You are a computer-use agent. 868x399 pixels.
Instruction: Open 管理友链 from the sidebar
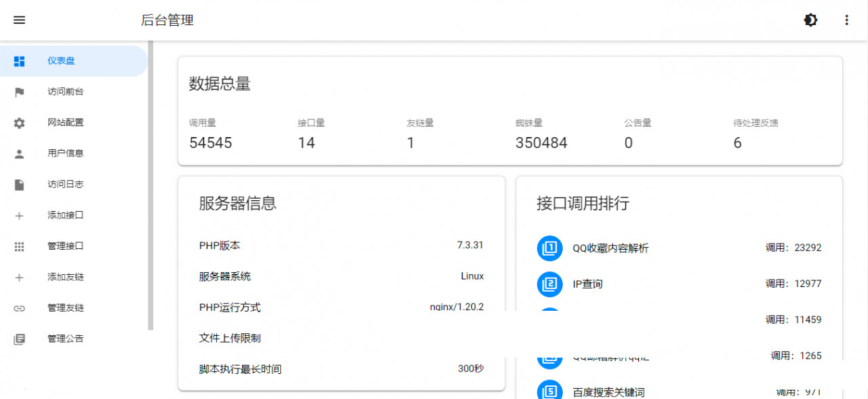coord(73,308)
